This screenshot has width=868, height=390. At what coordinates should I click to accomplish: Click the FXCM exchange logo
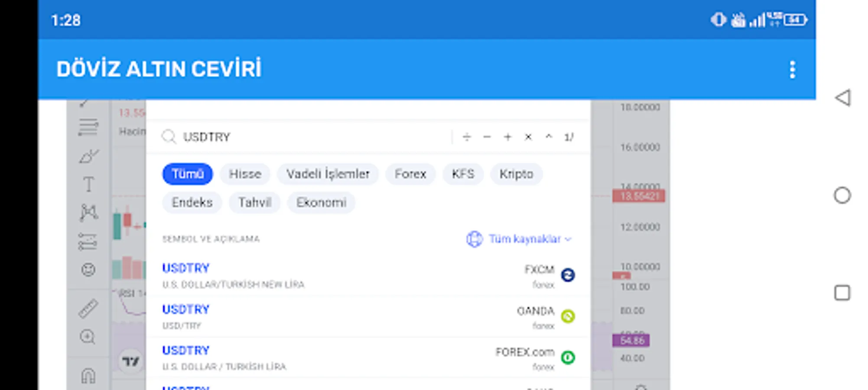click(568, 275)
